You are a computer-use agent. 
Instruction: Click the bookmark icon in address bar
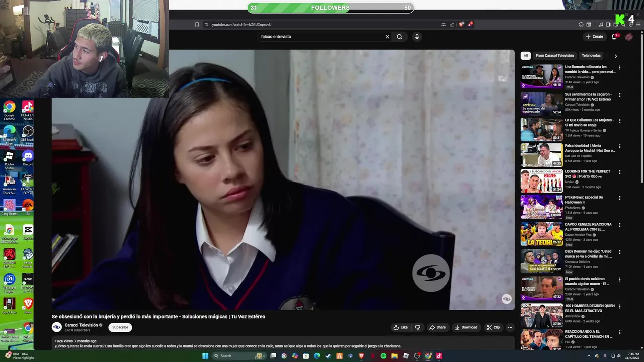click(197, 24)
